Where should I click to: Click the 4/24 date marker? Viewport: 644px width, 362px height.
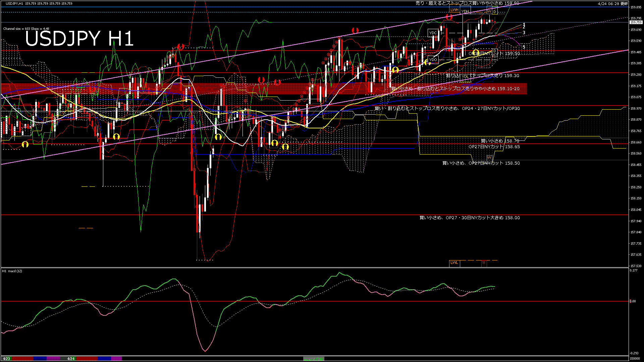[x=71, y=359]
